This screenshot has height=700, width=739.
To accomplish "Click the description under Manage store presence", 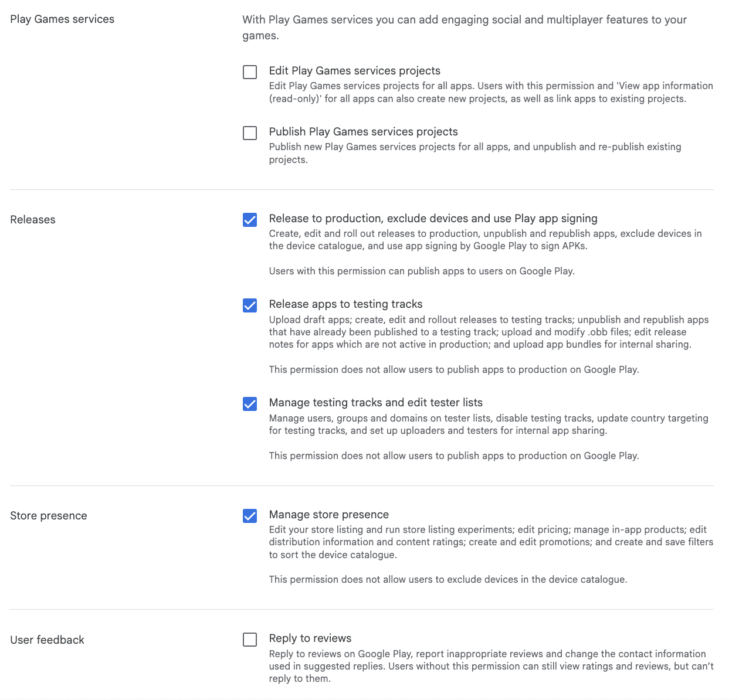I will tap(490, 542).
